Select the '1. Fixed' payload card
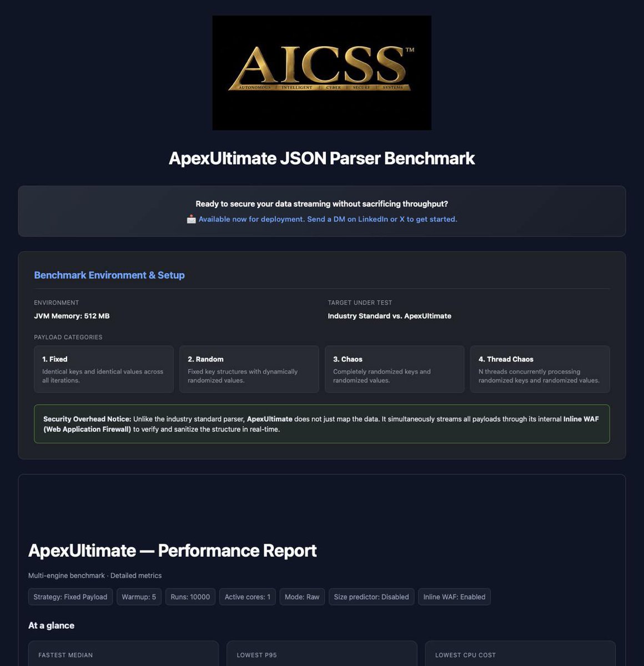644x666 pixels. click(104, 369)
